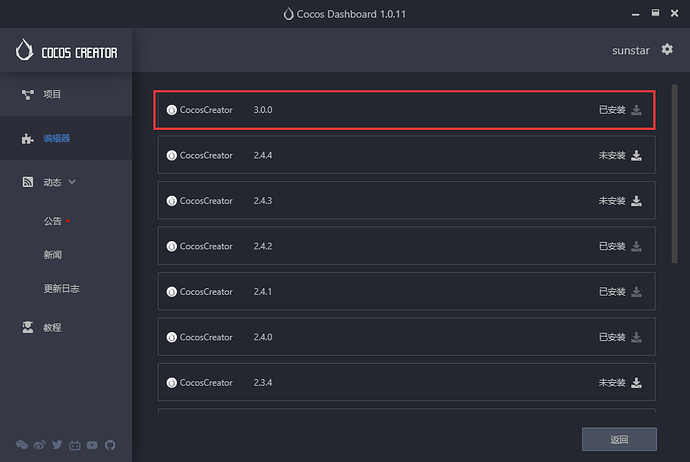Open the 教程 sidebar section
Viewport: 690px width, 462px height.
[52, 327]
